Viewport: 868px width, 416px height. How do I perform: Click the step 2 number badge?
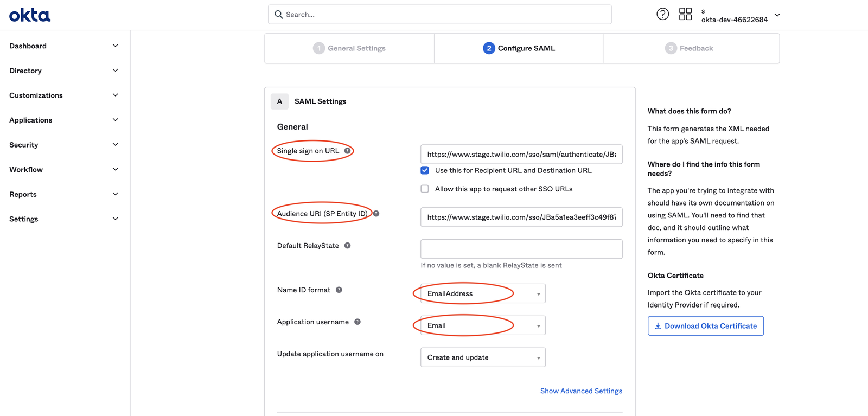click(489, 48)
